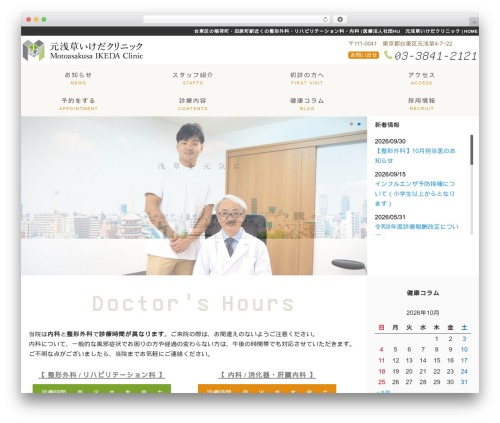
Task: Open the 初診の方へ FIRST VISIT menu item
Action: (307, 78)
